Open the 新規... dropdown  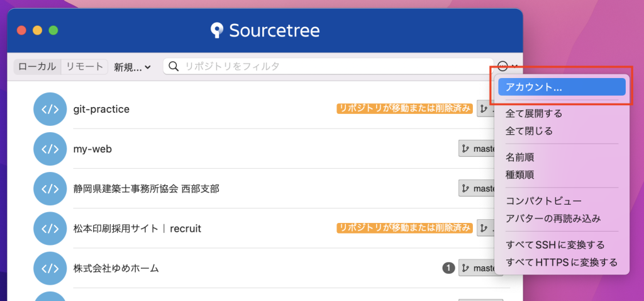coord(132,67)
